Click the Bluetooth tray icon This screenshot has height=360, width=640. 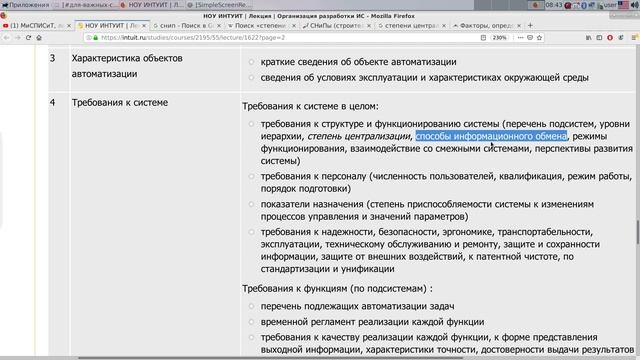pyautogui.click(x=584, y=5)
